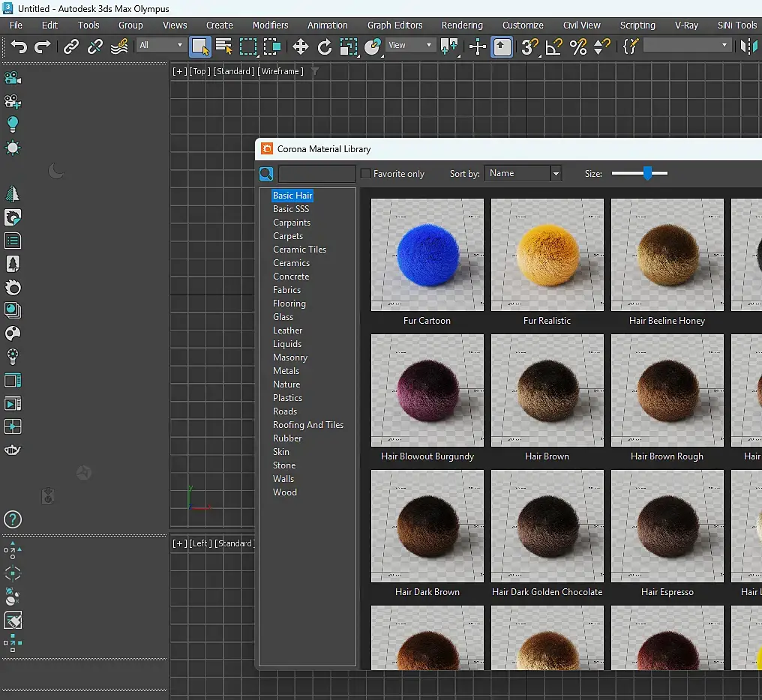
Task: Click the Corona Sun icon in sidebar
Action: tap(13, 147)
